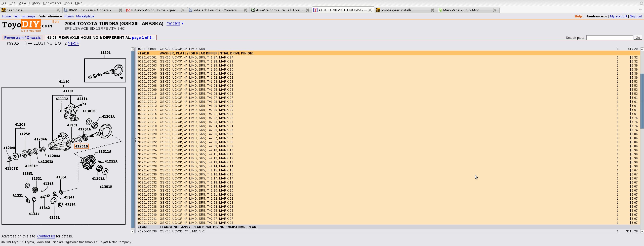Select diagram callout 41201C
This screenshot has width=644, height=246.
point(31,166)
